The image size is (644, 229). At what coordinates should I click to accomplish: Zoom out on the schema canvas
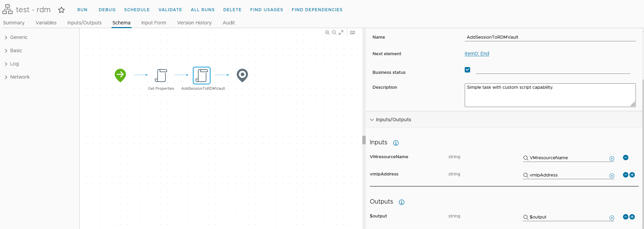[334, 33]
